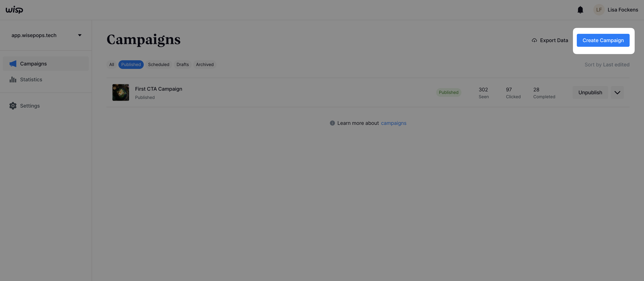Image resolution: width=644 pixels, height=281 pixels.
Task: Open the notifications bell
Action: [x=580, y=10]
